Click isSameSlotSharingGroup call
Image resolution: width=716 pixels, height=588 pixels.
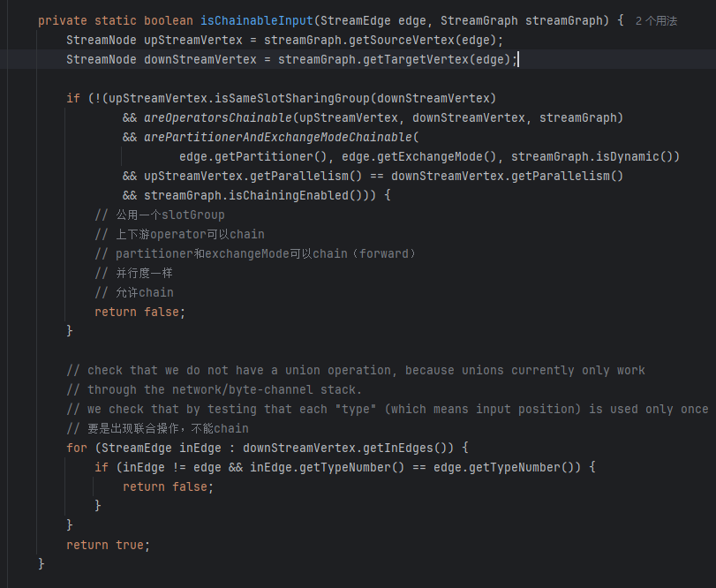click(292, 98)
